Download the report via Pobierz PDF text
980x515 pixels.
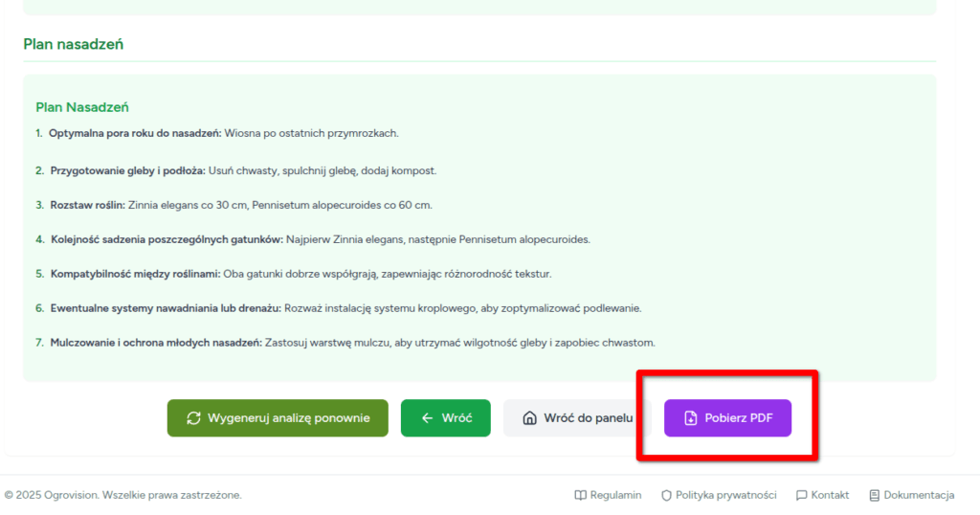(x=738, y=418)
